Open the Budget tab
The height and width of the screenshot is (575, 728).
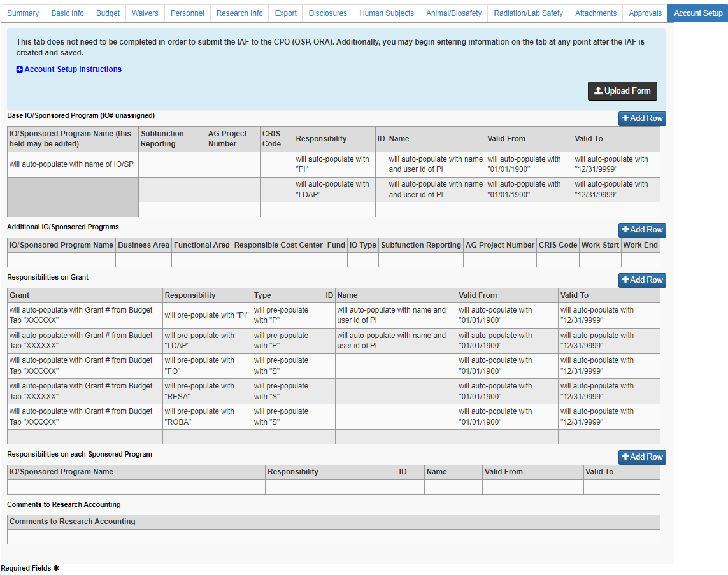108,13
